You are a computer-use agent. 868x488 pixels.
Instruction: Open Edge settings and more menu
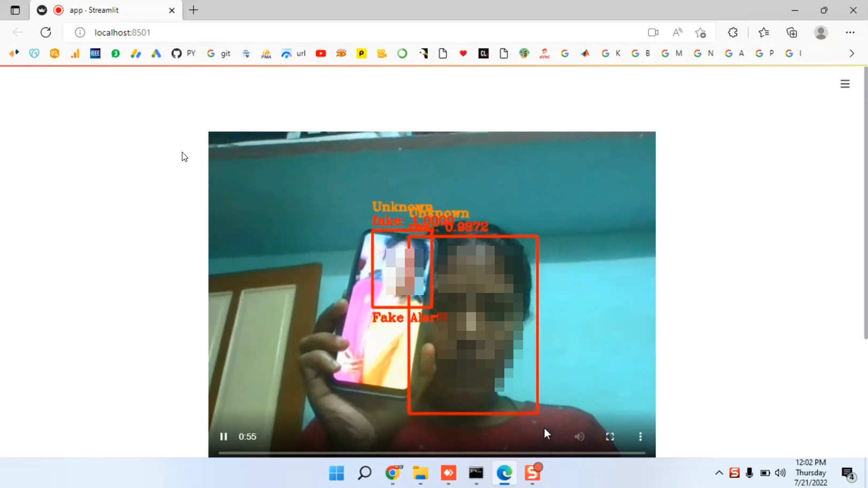850,33
